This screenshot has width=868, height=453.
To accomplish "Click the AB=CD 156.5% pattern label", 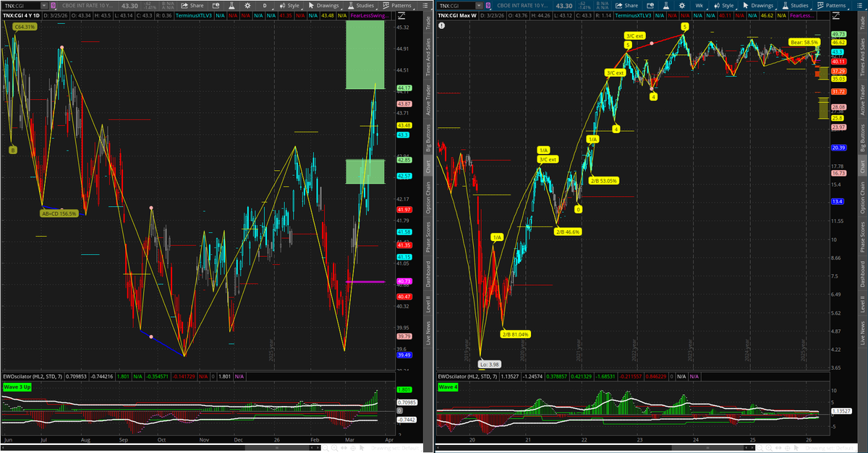I will point(59,213).
